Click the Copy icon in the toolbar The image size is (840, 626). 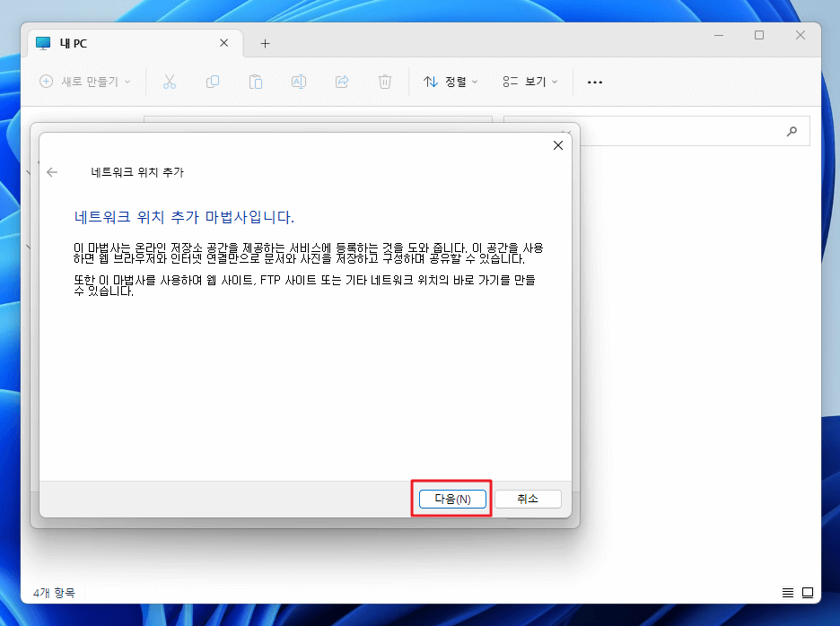pyautogui.click(x=213, y=82)
